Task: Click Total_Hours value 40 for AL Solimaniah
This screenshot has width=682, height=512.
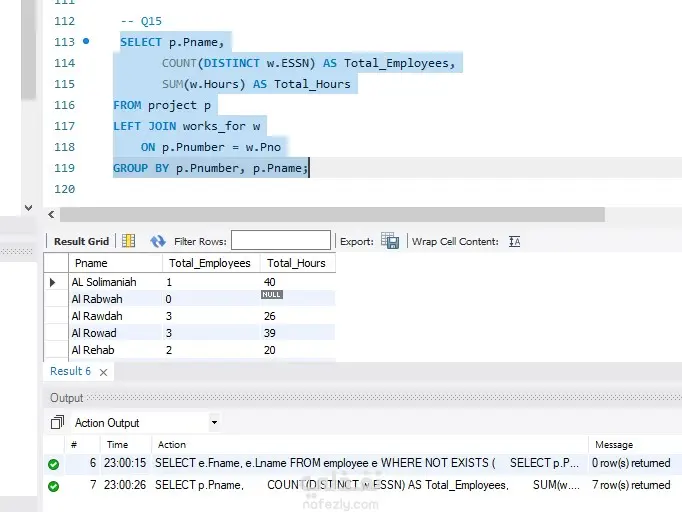Action: 269,282
